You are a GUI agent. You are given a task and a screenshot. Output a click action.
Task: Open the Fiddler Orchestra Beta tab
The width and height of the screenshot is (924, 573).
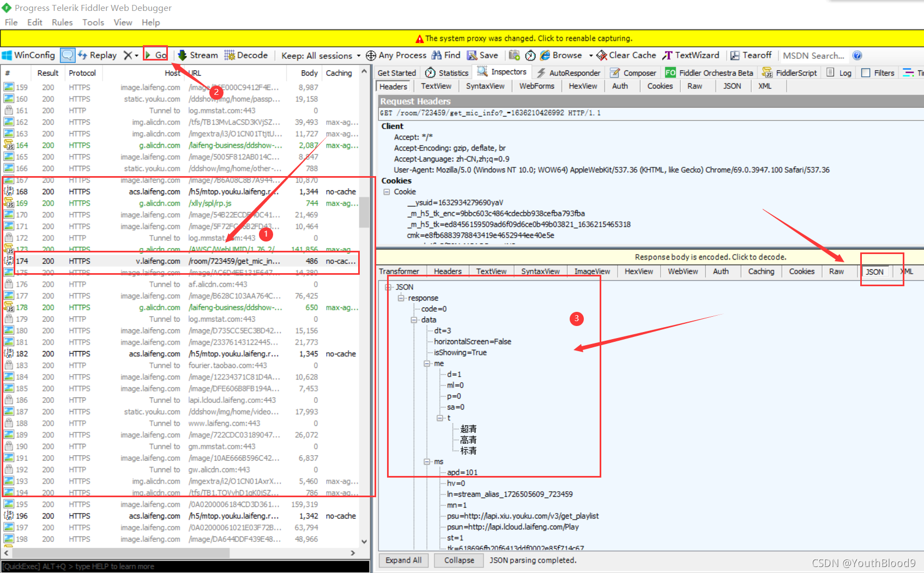[x=709, y=73]
